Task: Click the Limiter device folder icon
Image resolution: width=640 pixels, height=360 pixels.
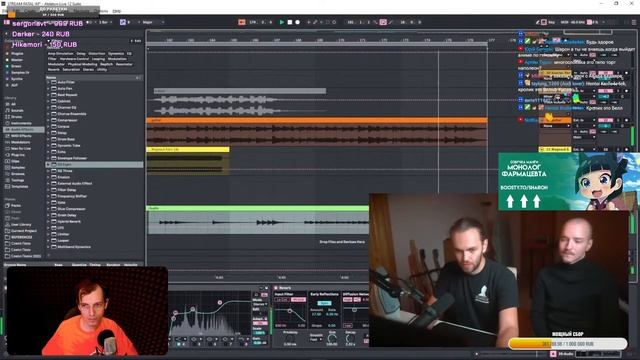Action: point(53,234)
